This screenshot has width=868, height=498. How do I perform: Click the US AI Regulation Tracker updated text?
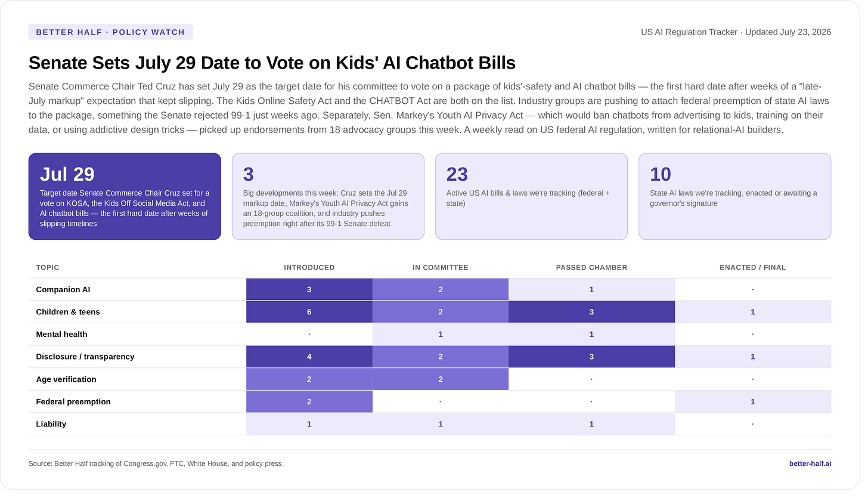pos(736,32)
